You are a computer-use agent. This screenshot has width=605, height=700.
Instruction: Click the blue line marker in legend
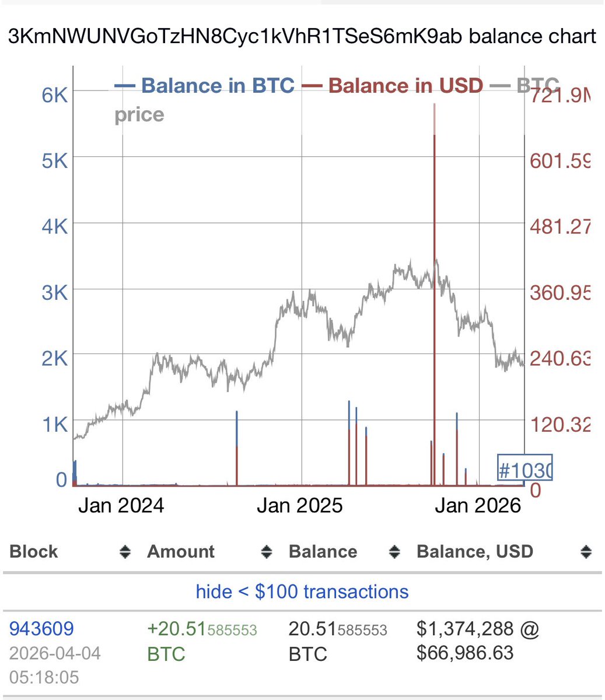[124, 86]
